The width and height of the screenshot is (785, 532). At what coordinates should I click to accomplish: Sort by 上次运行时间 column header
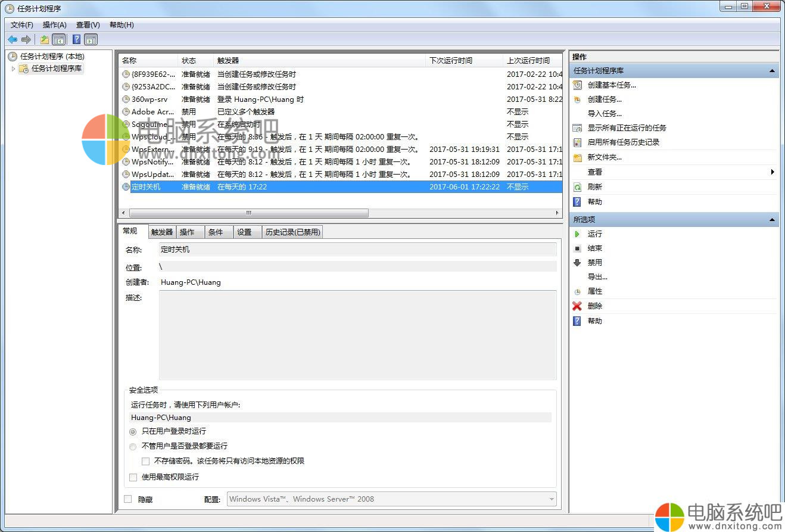click(533, 61)
